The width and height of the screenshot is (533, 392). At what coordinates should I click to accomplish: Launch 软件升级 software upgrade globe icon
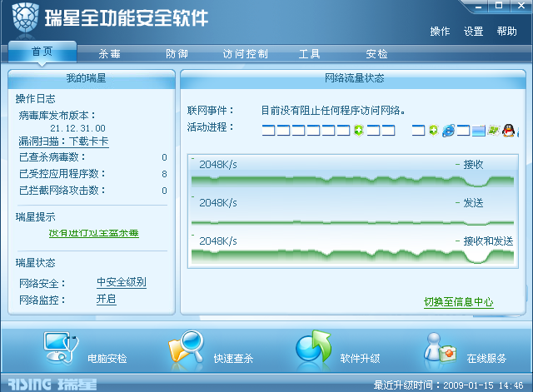(313, 347)
